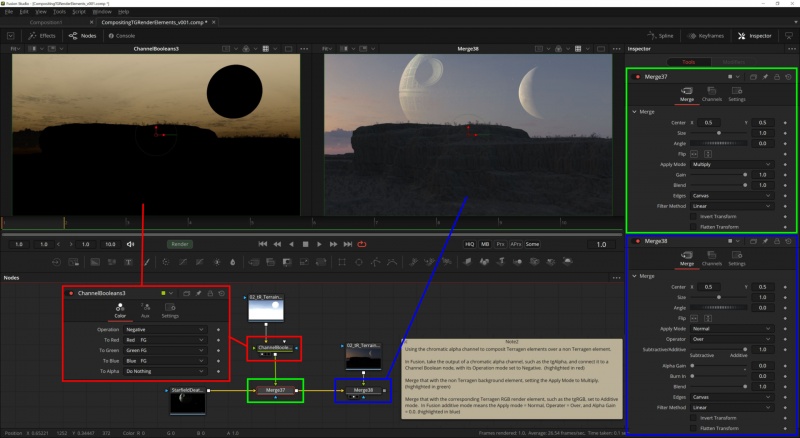800x438 pixels.
Task: Reset Merge37 tool with the circular arrow icon
Action: point(788,77)
